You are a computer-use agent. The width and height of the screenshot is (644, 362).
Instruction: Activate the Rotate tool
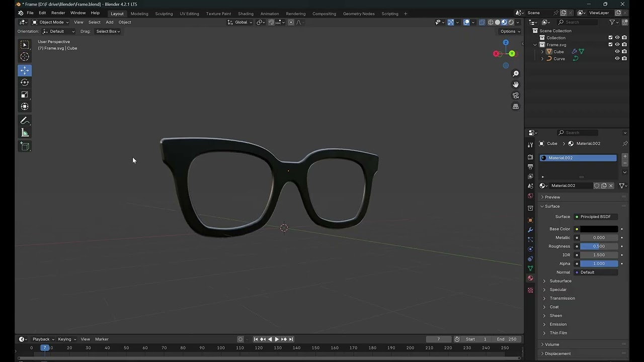tap(25, 82)
